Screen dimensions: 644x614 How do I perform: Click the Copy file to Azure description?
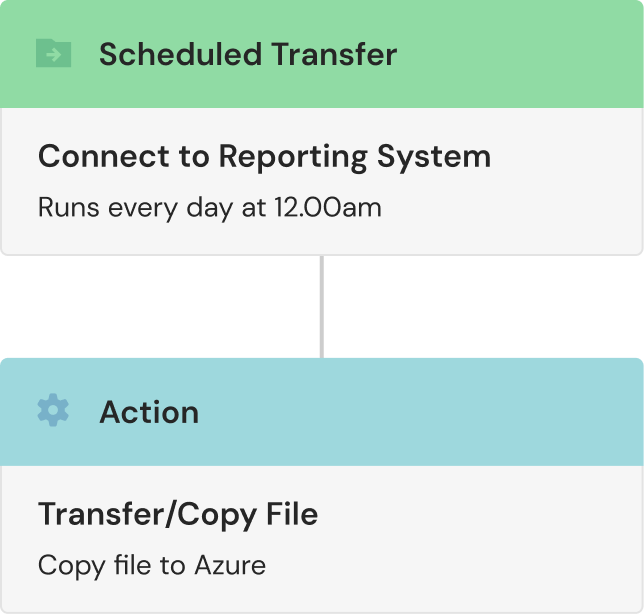click(152, 565)
